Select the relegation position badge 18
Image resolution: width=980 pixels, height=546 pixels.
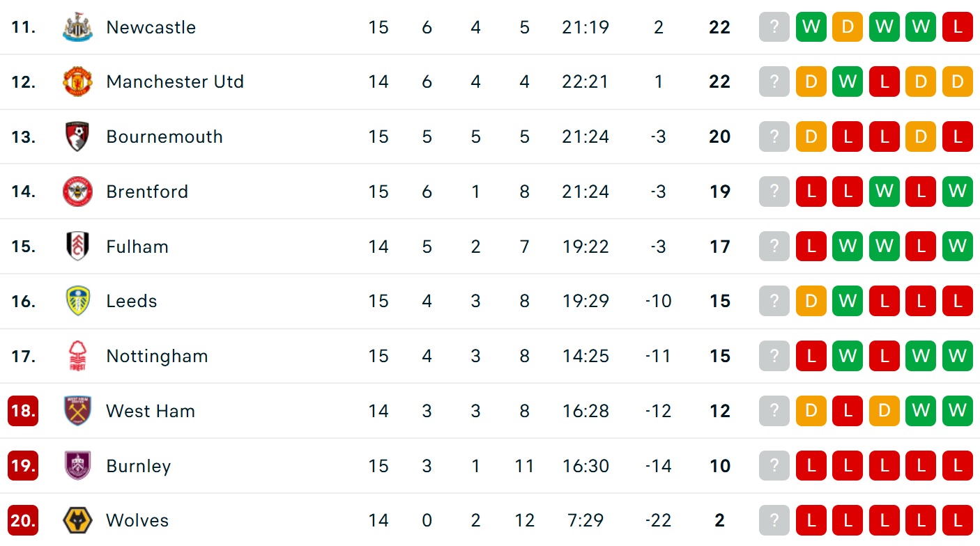point(23,411)
